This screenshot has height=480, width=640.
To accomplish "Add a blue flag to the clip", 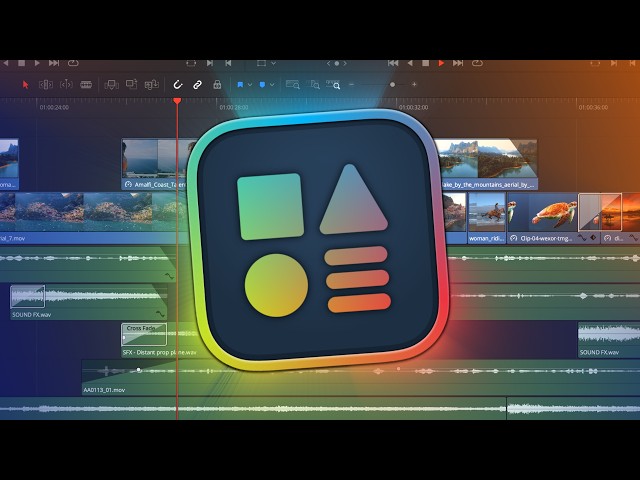I will (240, 84).
